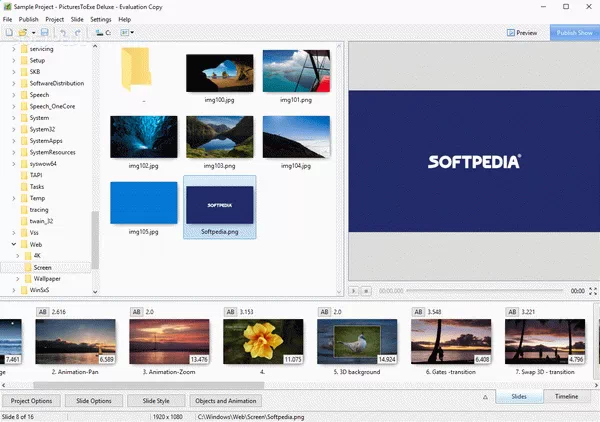Click the Objects and Animation button
Screen dimensions: 600x422
tap(225, 401)
